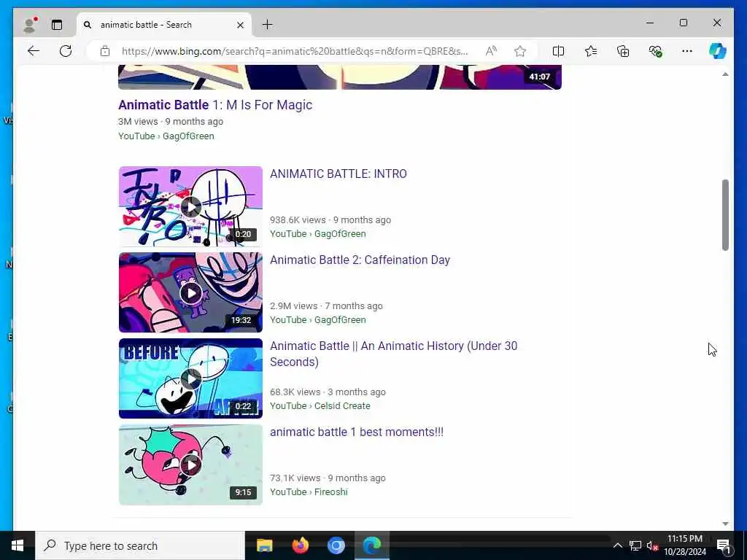The image size is (747, 560).
Task: Open the Favorites list
Action: [591, 51]
